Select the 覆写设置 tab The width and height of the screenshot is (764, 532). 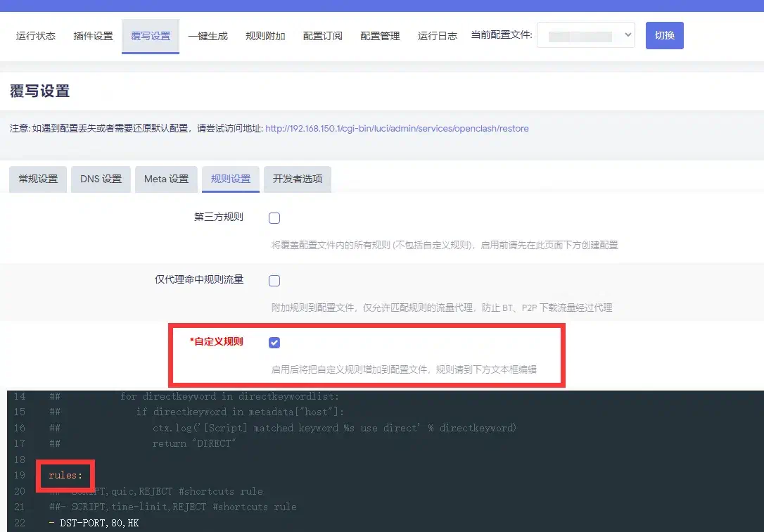pyautogui.click(x=151, y=36)
